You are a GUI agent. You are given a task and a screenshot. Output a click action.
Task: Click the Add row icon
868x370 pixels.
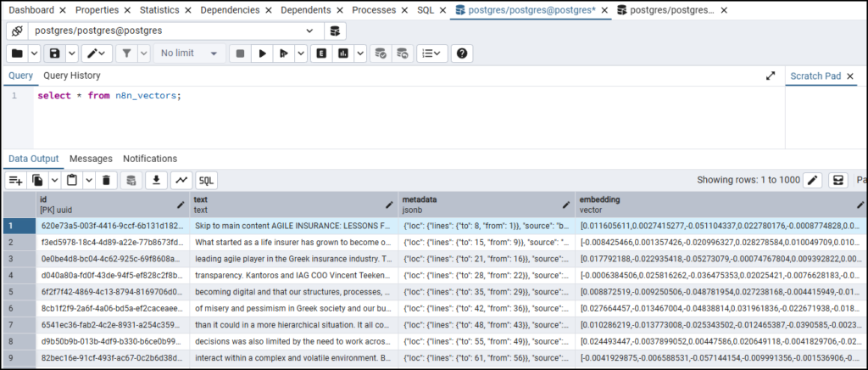click(x=15, y=180)
